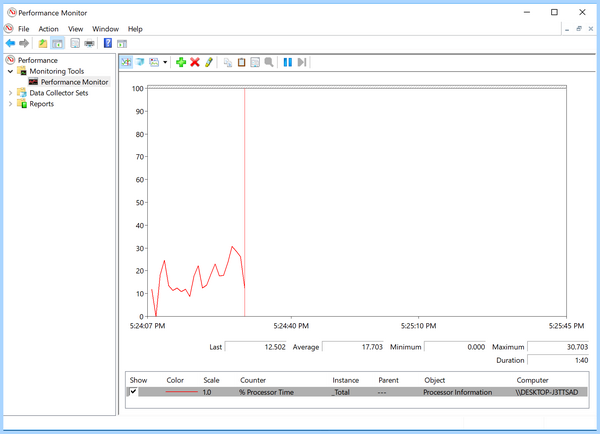
Task: Click the MMC icon beside the File menu
Action: click(x=8, y=29)
